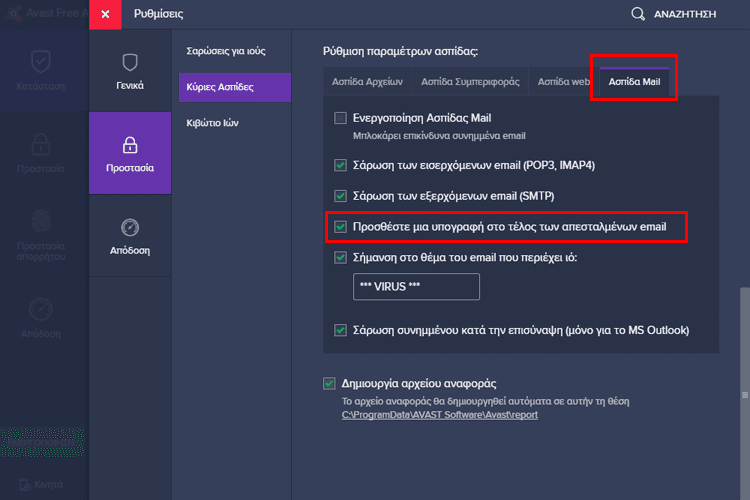Toggle scanning of outgoing SMTP email
The height and width of the screenshot is (500, 750).
coord(341,195)
